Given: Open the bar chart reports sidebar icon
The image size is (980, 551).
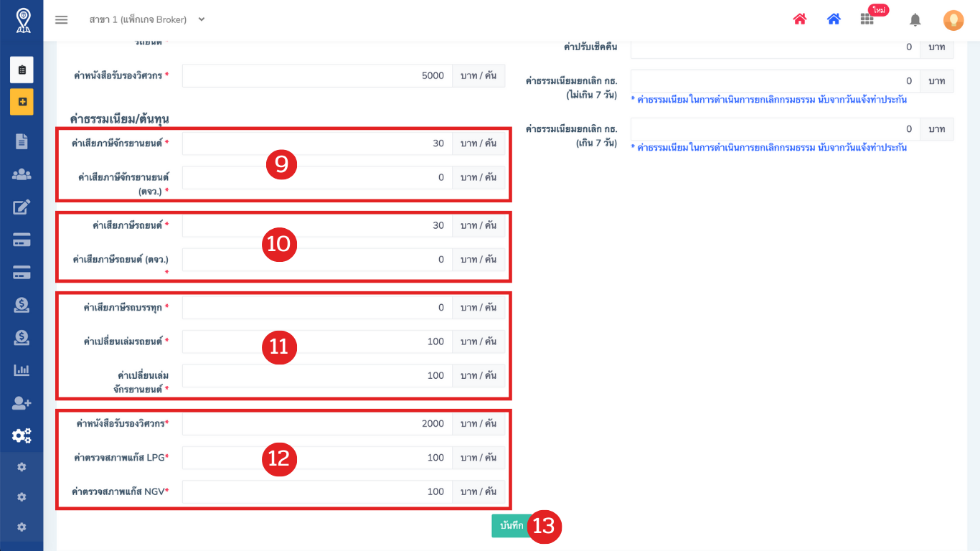Looking at the screenshot, I should (x=22, y=370).
